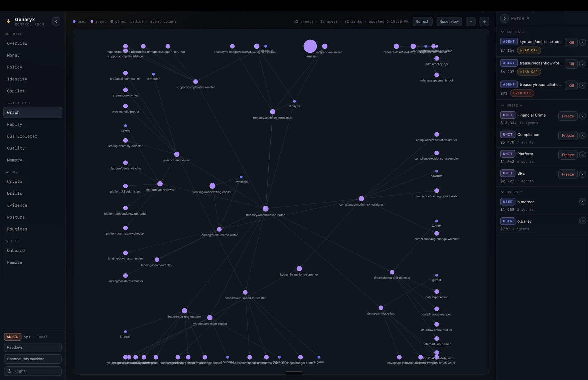588x380 pixels.
Task: Freeze the Compliance unit
Action: coord(568,135)
